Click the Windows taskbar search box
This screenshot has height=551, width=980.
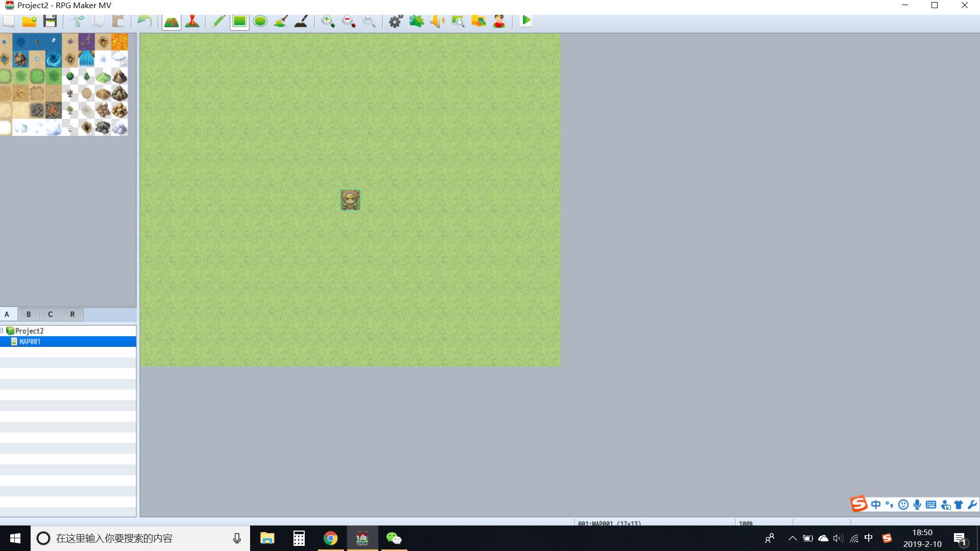140,538
